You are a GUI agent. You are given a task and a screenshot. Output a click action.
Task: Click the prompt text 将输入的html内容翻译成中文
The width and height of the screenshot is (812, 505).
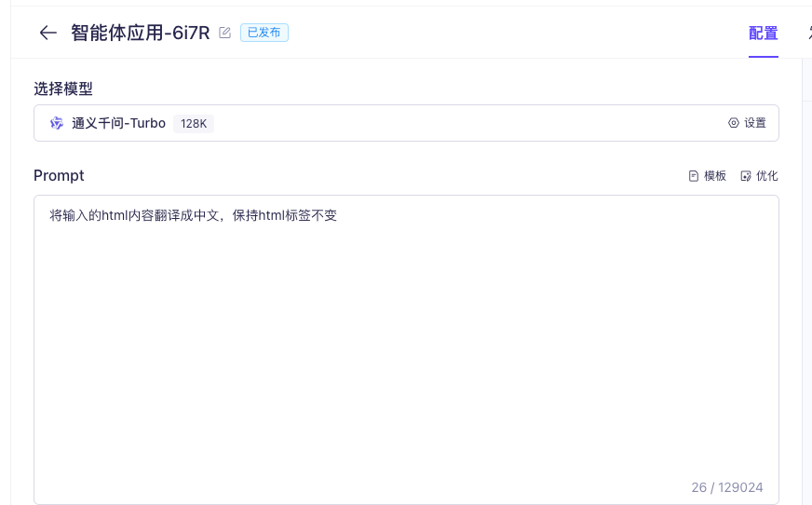[135, 215]
